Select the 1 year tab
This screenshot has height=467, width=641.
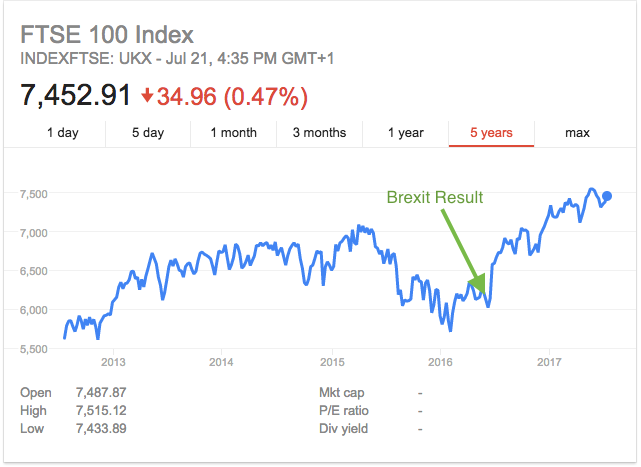(x=405, y=132)
